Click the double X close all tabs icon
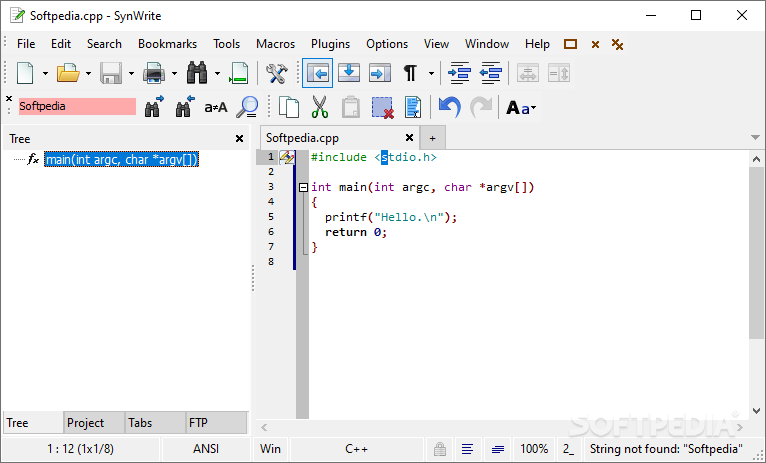766x463 pixels. (617, 44)
